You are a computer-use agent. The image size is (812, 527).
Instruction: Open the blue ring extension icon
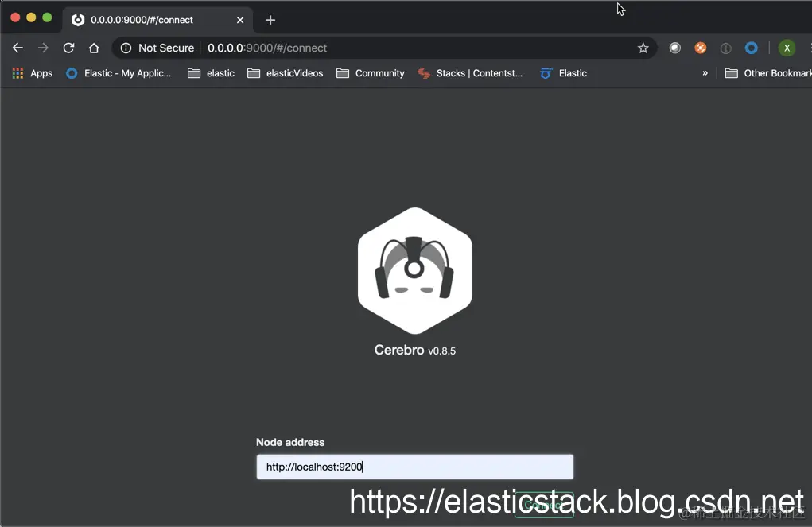point(751,48)
